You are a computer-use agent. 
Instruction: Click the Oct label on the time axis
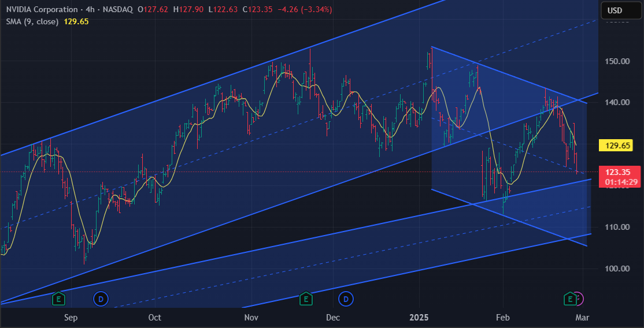point(155,318)
